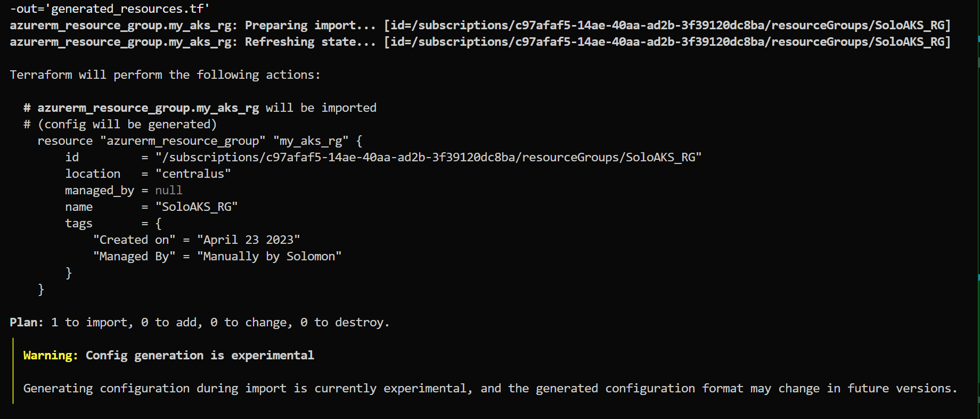Click the 'Plan: 1 to import' summary line
This screenshot has height=419, width=980.
(200, 323)
